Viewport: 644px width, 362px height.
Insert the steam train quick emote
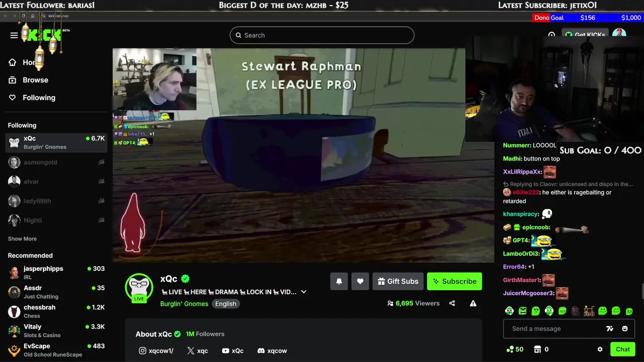click(x=589, y=311)
